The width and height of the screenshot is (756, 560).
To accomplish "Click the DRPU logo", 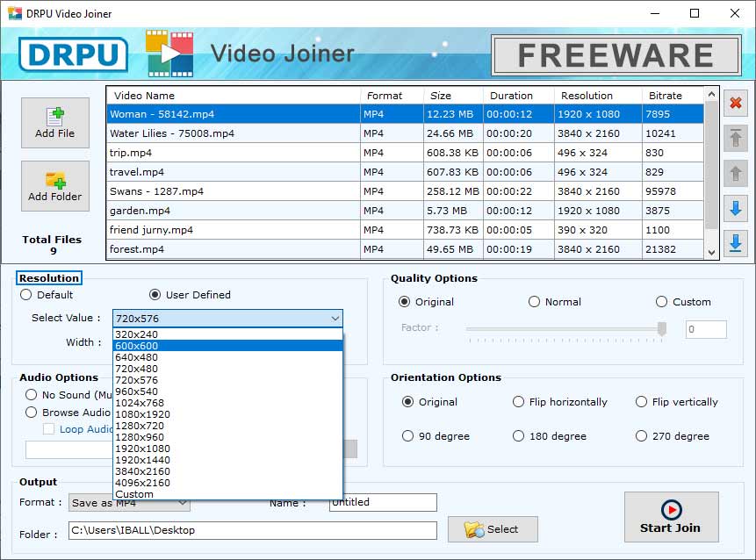I will point(73,54).
